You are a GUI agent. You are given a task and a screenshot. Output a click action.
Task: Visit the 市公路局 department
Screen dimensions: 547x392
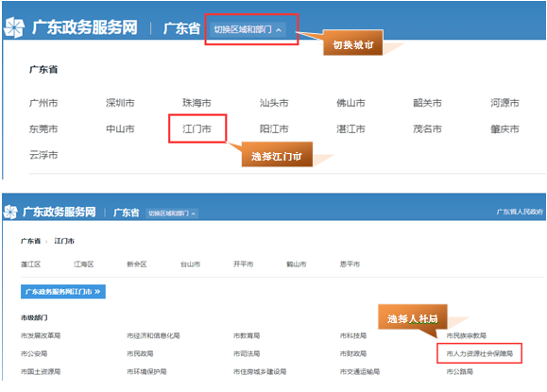[460, 372]
